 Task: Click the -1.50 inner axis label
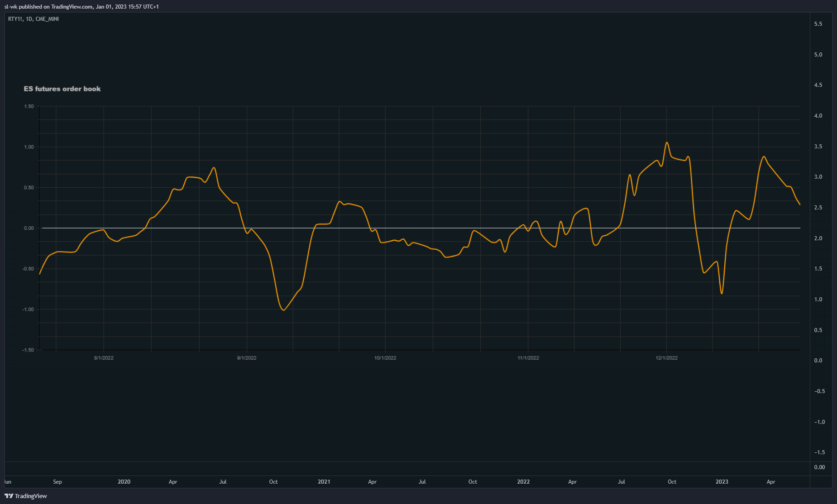click(28, 350)
